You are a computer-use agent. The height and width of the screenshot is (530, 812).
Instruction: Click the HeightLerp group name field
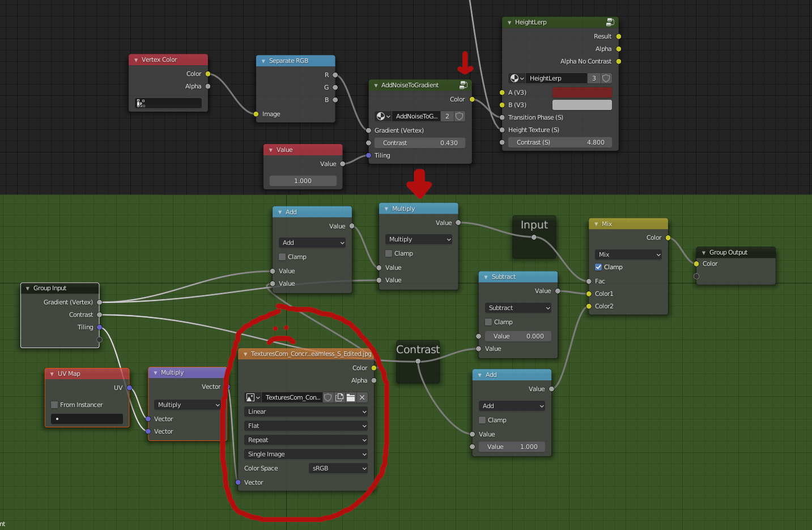coord(556,78)
